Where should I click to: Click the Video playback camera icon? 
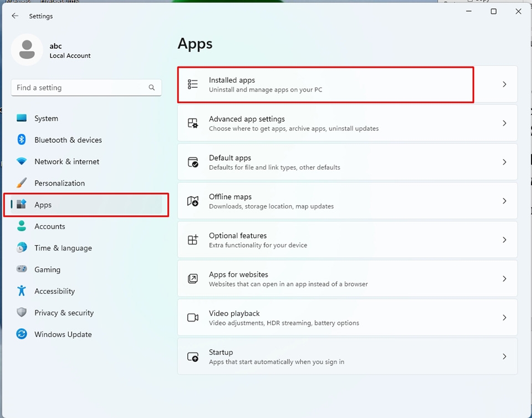click(x=193, y=318)
